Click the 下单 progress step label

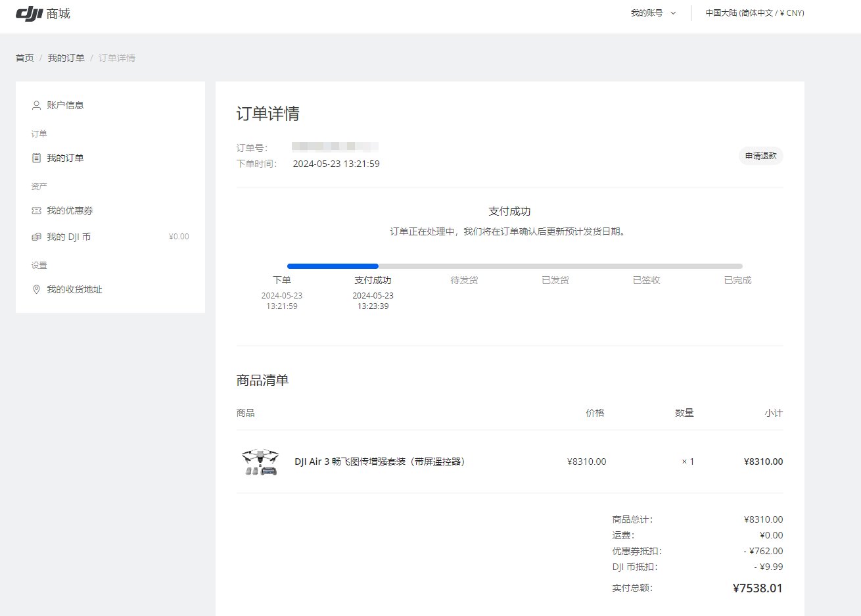282,280
